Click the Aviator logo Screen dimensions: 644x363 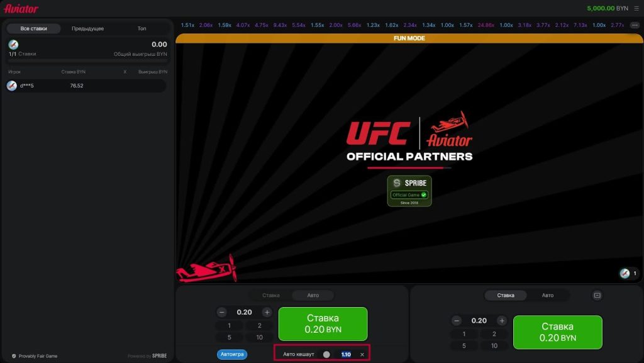[21, 9]
